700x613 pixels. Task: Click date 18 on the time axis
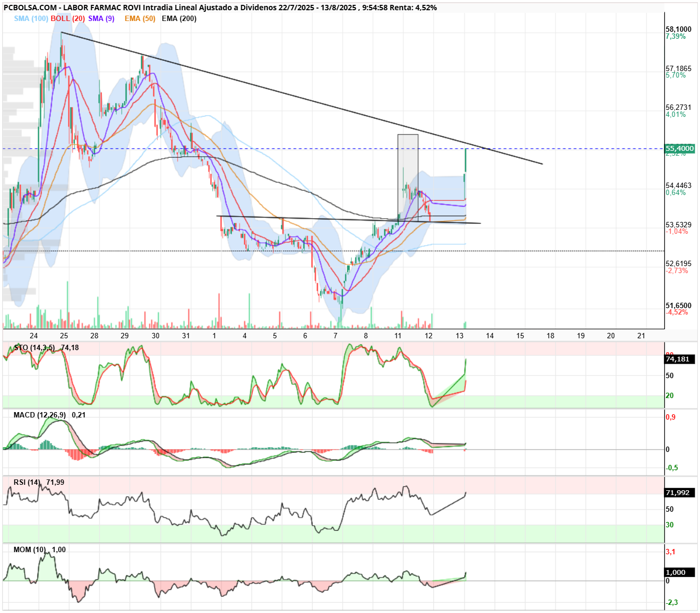pos(551,336)
